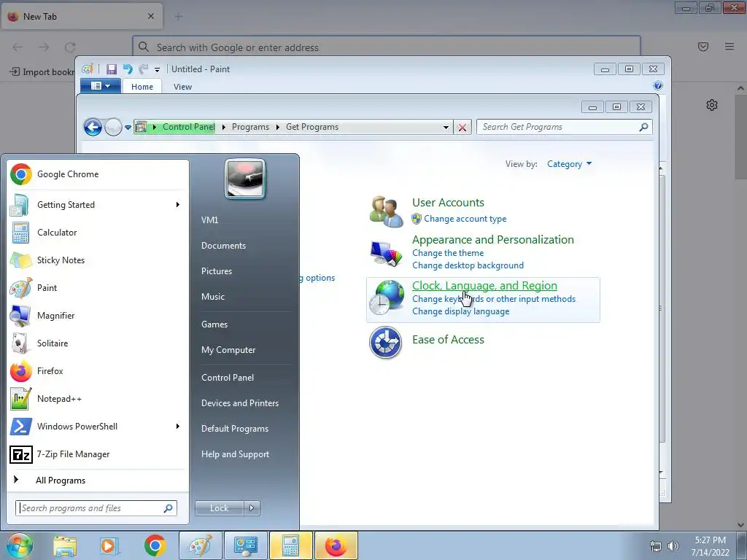747x560 pixels.
Task: Start Solitaire from Start menu
Action: [98, 343]
